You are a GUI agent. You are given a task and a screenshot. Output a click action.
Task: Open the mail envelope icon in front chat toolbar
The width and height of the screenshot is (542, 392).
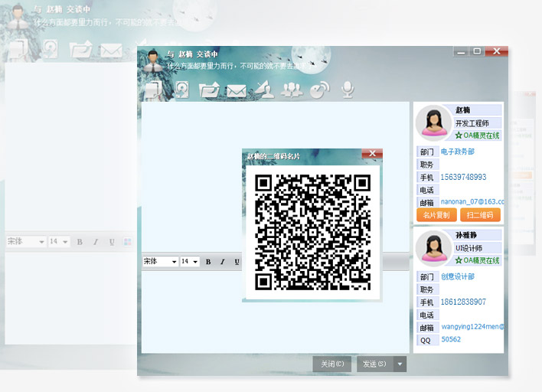coord(237,91)
